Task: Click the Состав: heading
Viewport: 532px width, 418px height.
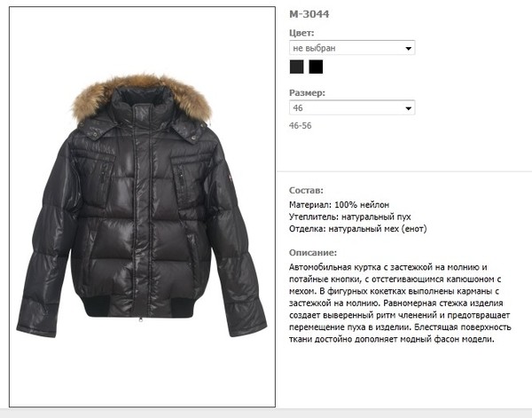Action: (306, 190)
